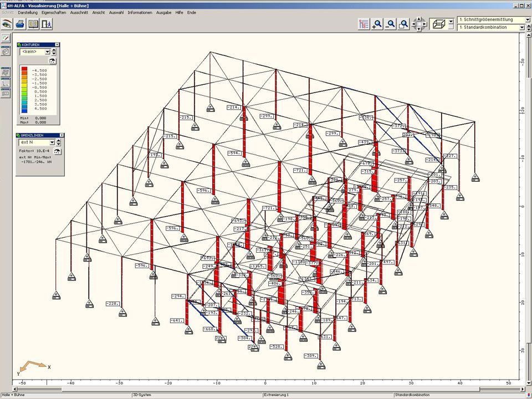
Task: Click the eye visualization icon in toolbar
Action: point(7,24)
